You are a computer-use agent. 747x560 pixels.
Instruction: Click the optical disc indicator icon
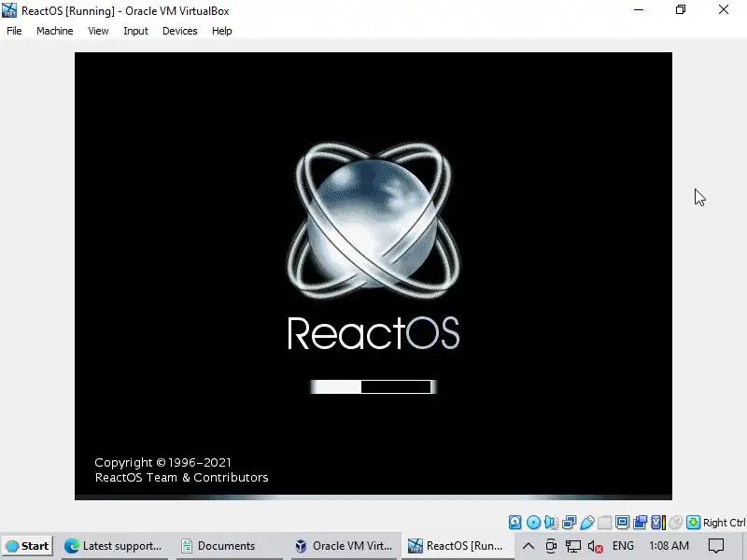click(533, 523)
